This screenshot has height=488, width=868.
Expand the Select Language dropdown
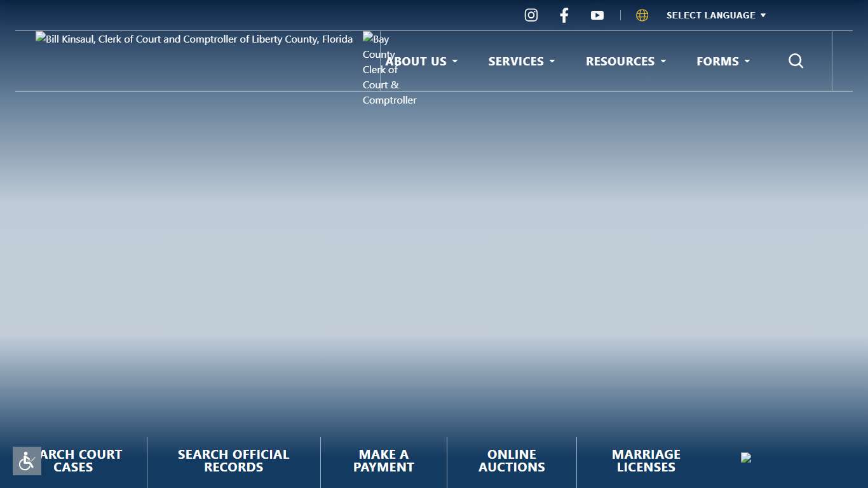715,15
